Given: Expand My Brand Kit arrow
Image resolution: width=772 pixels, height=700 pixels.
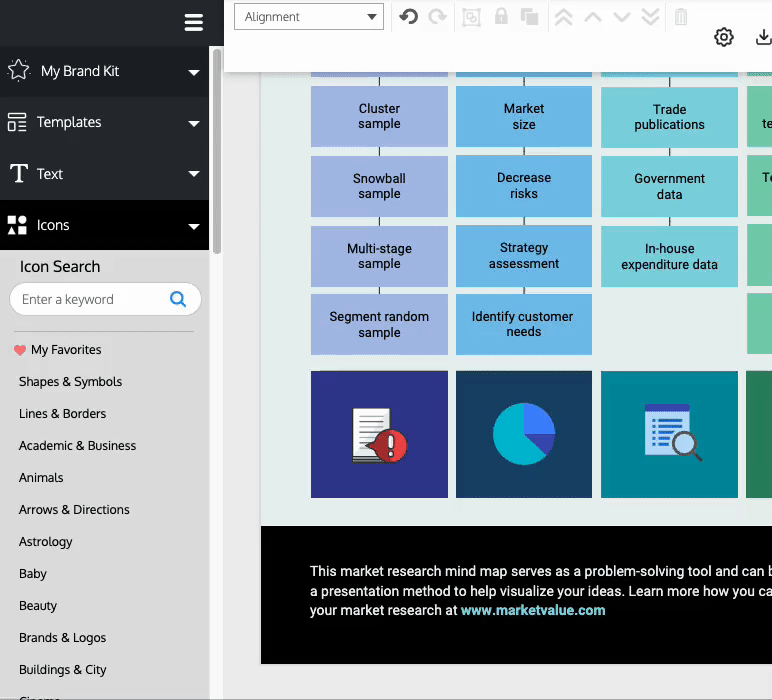Looking at the screenshot, I should [x=194, y=72].
